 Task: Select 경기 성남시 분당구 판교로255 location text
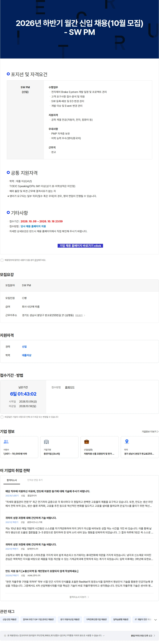(x=139, y=454)
